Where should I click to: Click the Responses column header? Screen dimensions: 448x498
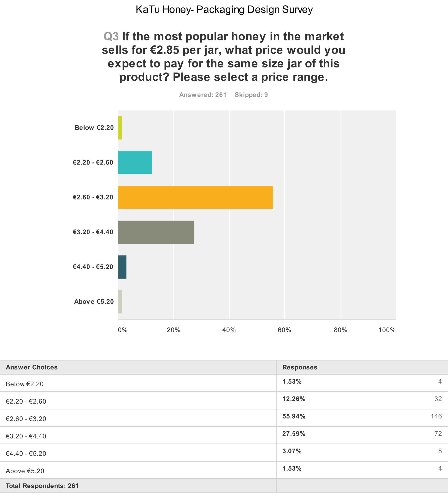300,367
